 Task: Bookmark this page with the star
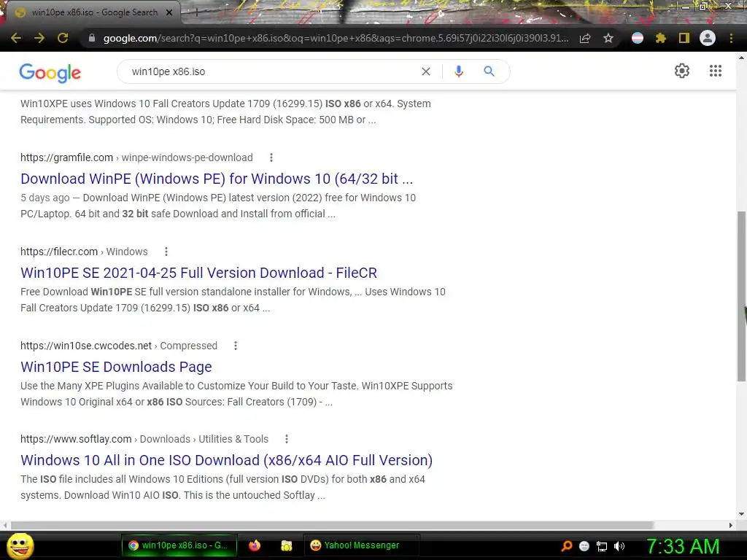click(x=608, y=38)
